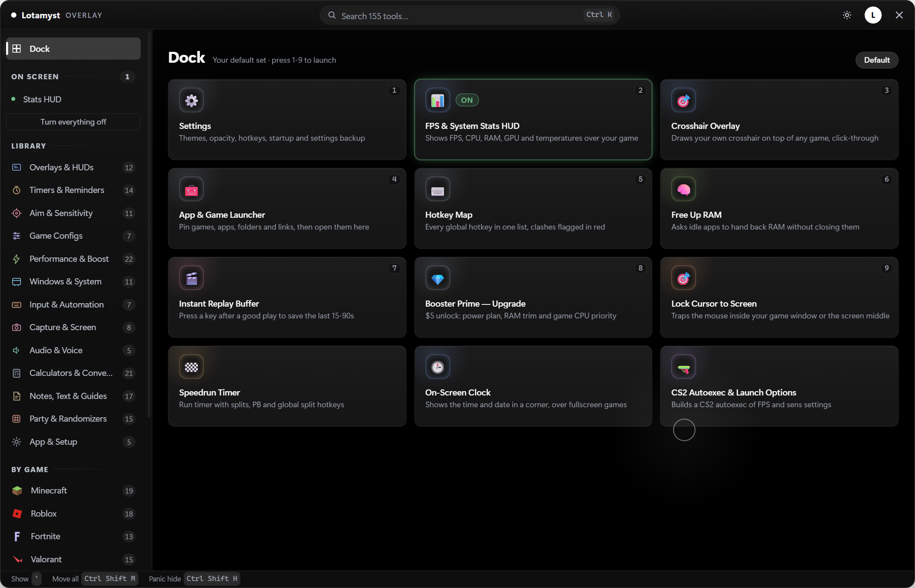Viewport: 915px width, 588px height.
Task: Click the Booster Prime diamond icon
Action: (x=437, y=278)
